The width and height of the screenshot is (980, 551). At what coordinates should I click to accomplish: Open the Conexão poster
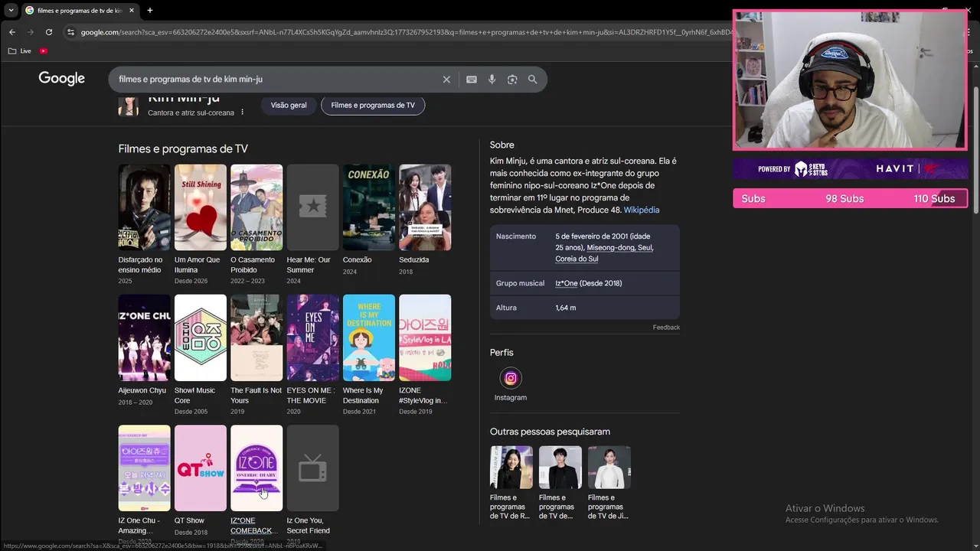pyautogui.click(x=369, y=207)
